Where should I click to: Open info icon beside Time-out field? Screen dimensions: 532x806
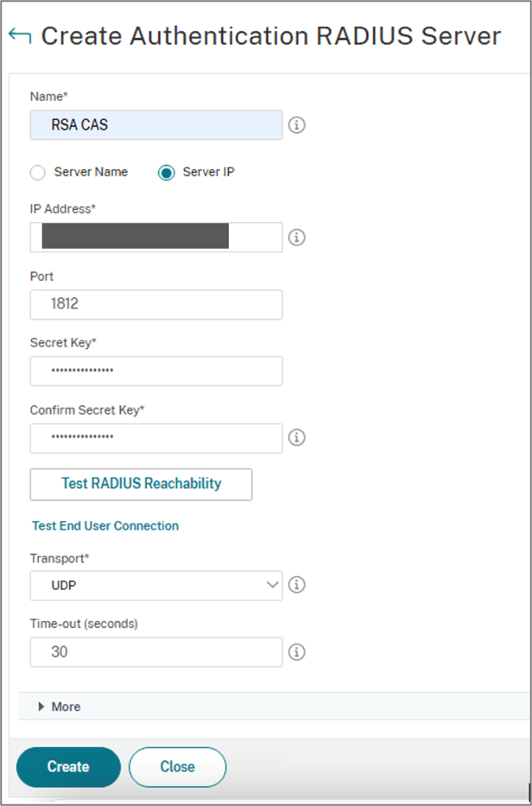click(x=296, y=652)
